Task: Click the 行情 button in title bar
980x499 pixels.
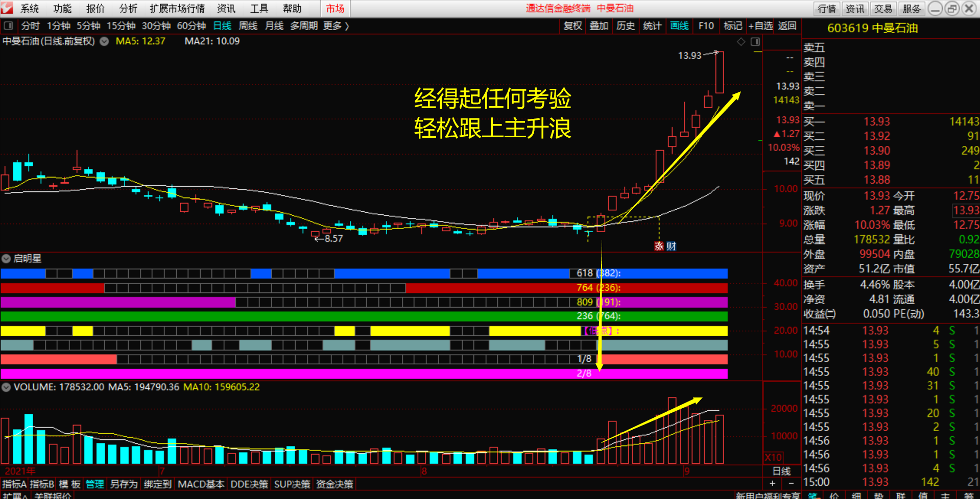Action: pos(827,9)
